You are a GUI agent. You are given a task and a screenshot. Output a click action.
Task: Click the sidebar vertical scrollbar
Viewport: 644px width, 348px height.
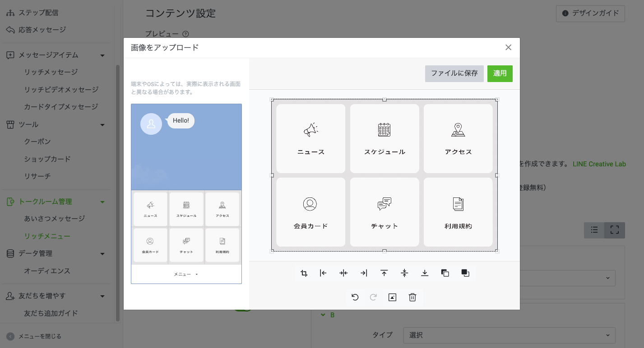(x=118, y=193)
